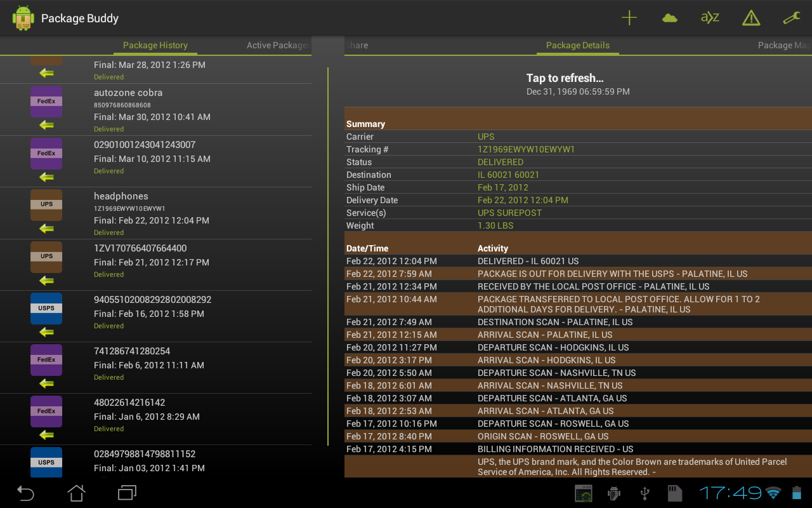
Task: Open the warning triangle alerts icon
Action: click(751, 18)
